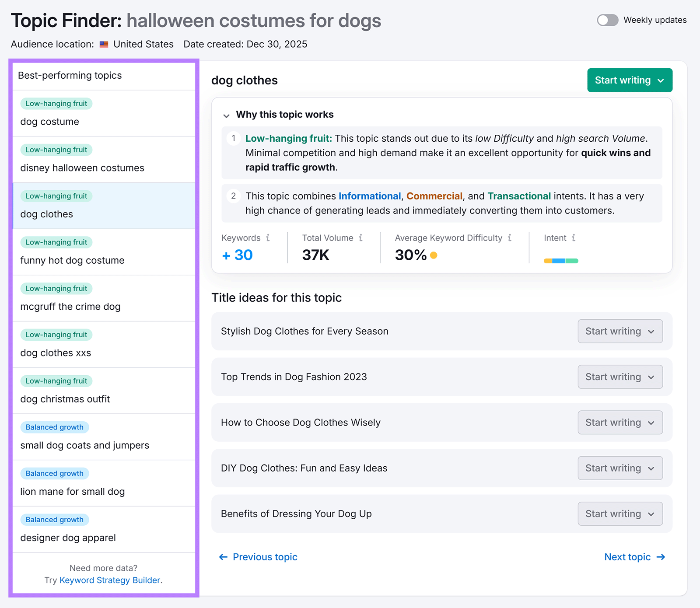The width and height of the screenshot is (700, 608).
Task: Open the Average Keyword Difficulty info icon
Action: 510,238
